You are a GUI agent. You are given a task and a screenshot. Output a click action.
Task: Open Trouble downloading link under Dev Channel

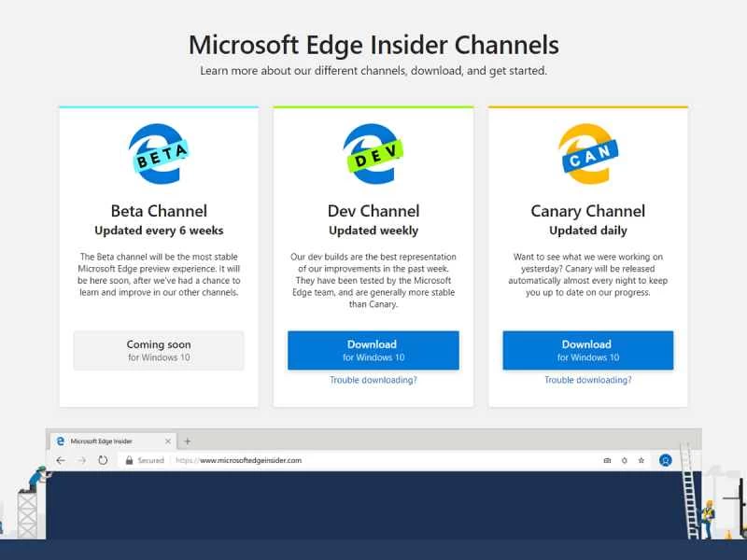(373, 380)
